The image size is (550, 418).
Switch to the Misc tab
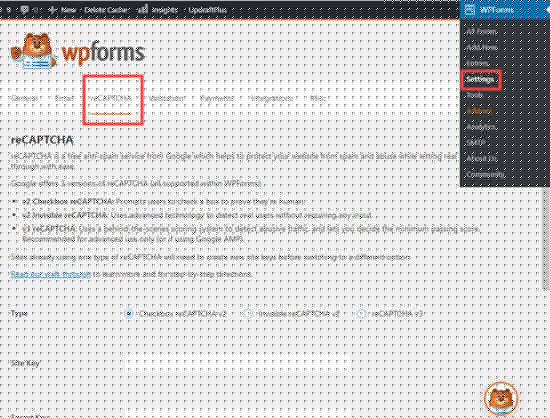(x=318, y=98)
